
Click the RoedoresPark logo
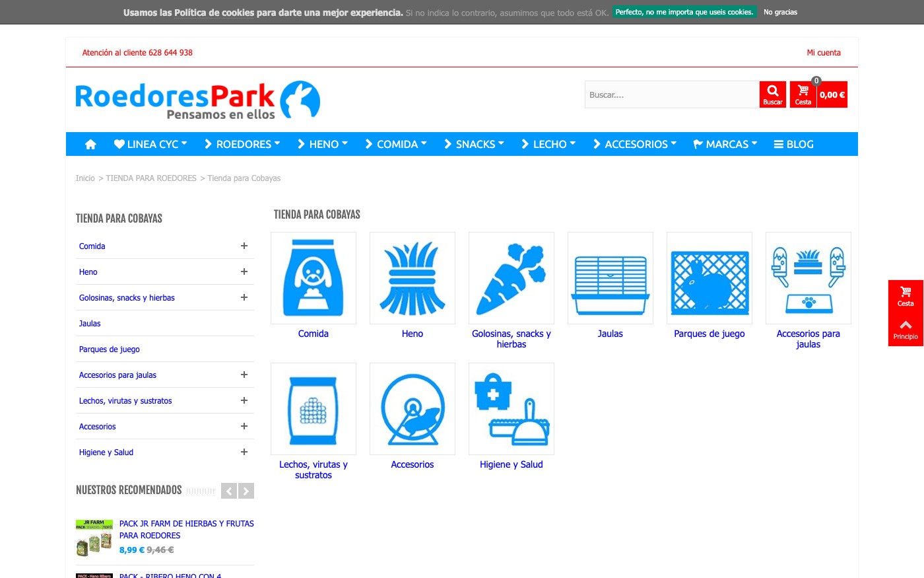click(x=198, y=100)
